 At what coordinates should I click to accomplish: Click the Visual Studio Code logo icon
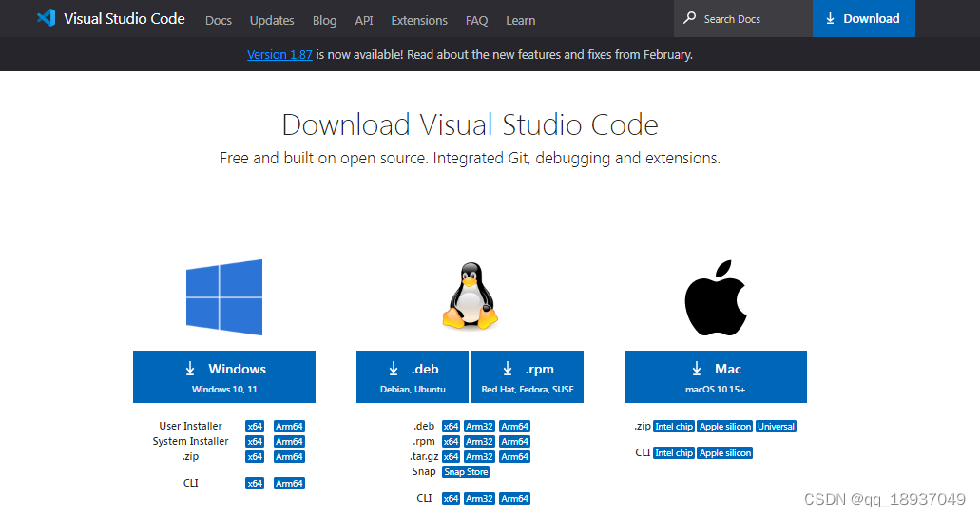(46, 18)
